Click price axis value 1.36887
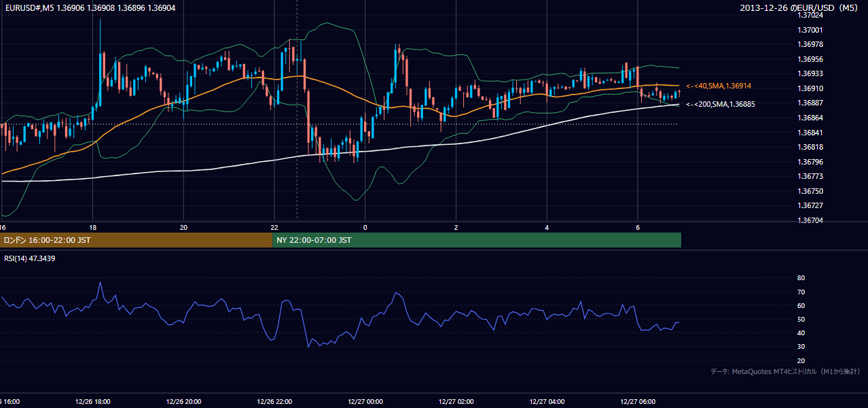The height and width of the screenshot is (408, 868). tap(810, 103)
